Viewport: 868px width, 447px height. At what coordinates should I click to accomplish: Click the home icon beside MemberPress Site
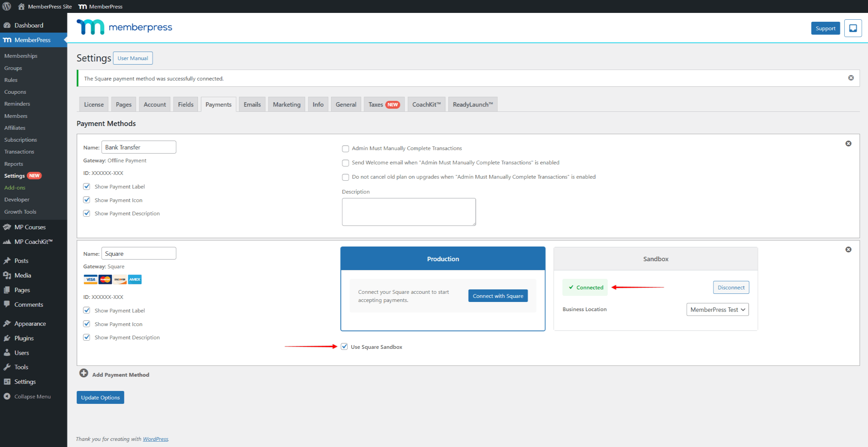[21, 6]
